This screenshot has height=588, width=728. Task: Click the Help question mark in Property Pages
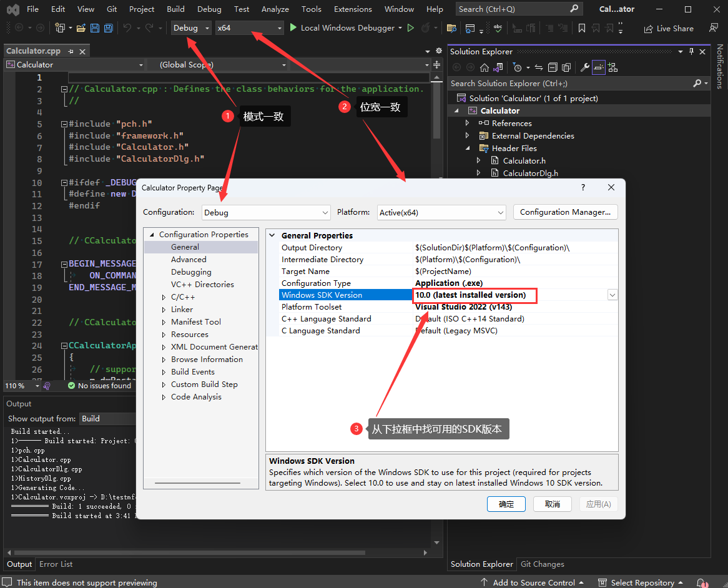coord(583,187)
